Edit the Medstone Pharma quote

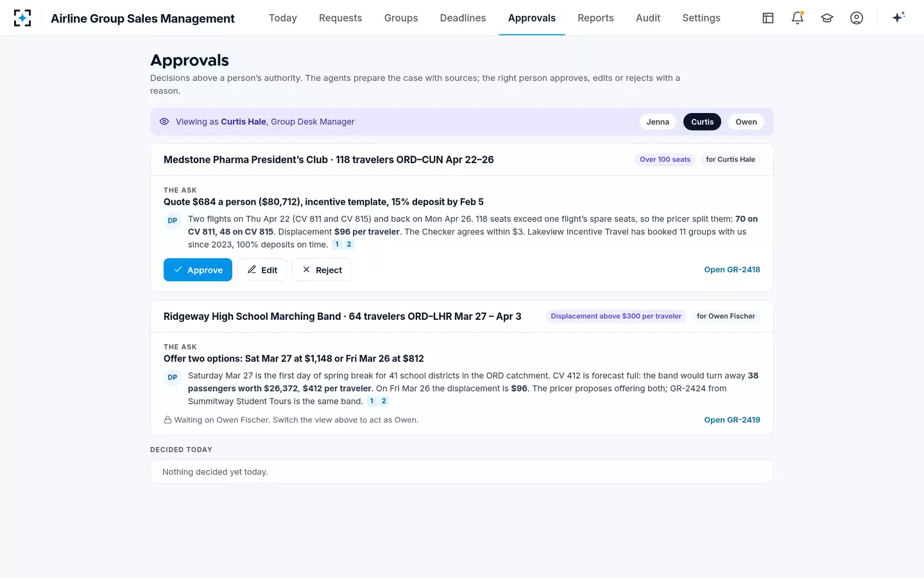tap(262, 270)
